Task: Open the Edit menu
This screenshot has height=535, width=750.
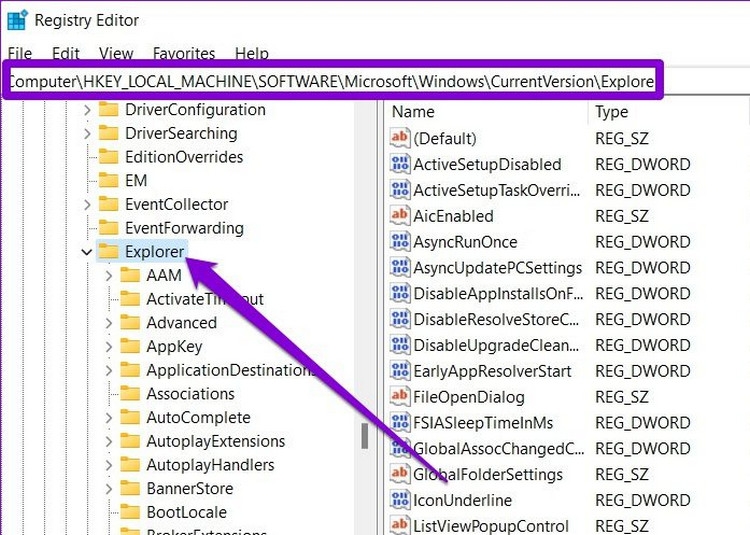Action: (66, 53)
